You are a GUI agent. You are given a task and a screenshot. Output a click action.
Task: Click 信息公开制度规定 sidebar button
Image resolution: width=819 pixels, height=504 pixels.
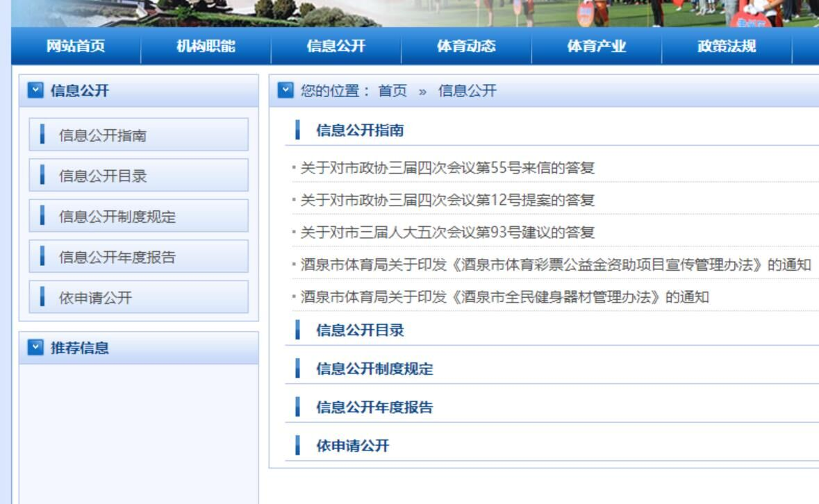138,217
